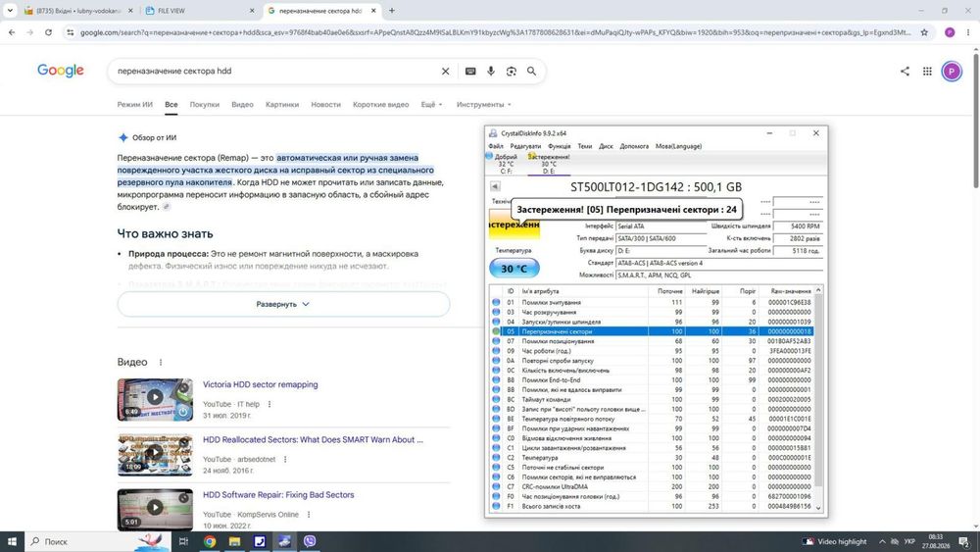The width and height of the screenshot is (980, 552).
Task: Open the Chrome profile icon in the toolbar
Action: coord(950,32)
